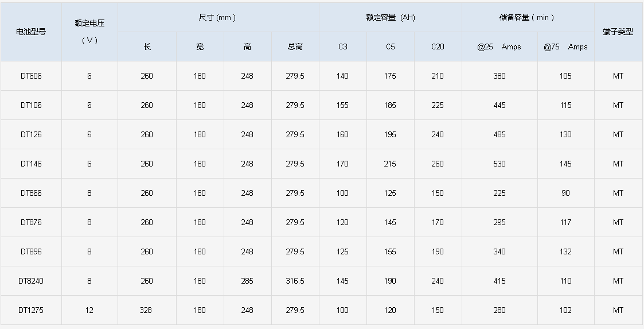The image size is (644, 329).
Task: Select battery model DT606
Action: (31, 76)
